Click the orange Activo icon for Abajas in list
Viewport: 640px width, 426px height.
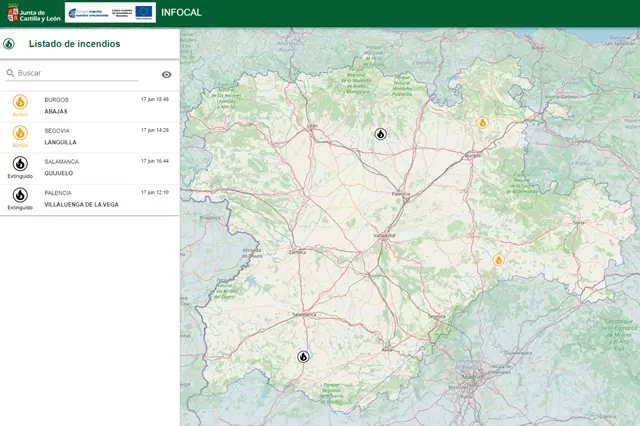20,102
